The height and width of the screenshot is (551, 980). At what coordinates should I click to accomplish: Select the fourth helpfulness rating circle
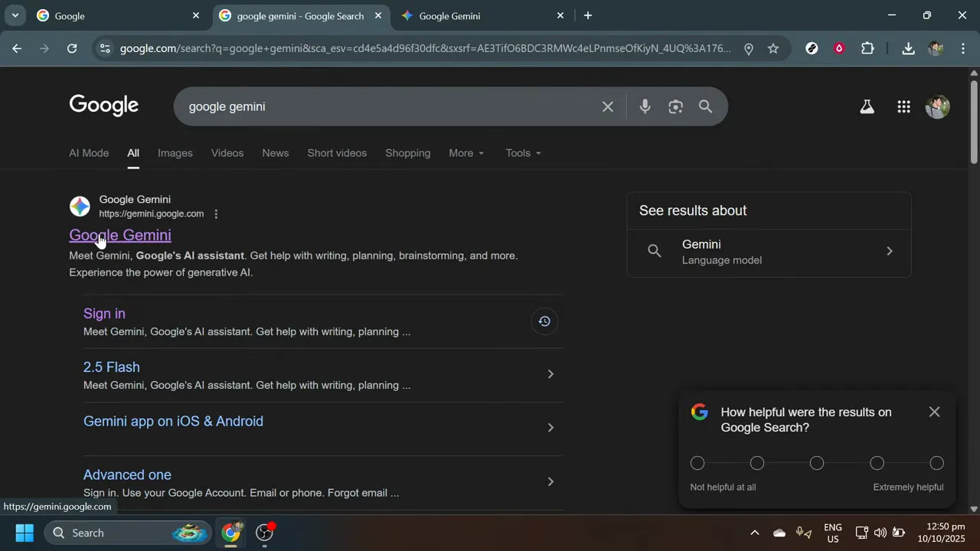pyautogui.click(x=877, y=463)
